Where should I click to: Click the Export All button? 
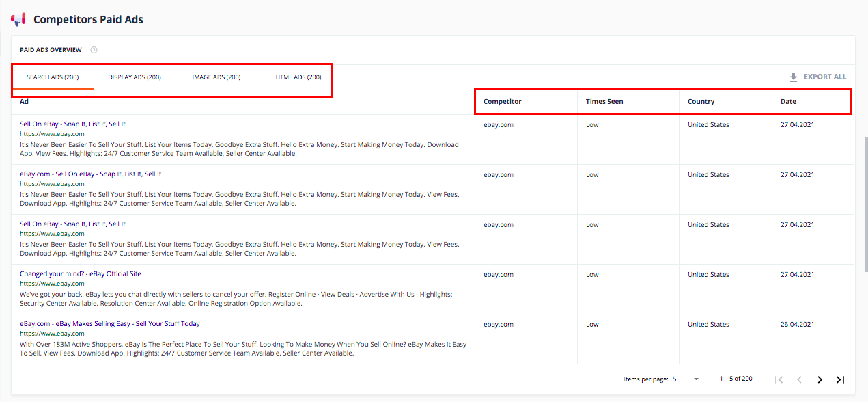pos(817,77)
